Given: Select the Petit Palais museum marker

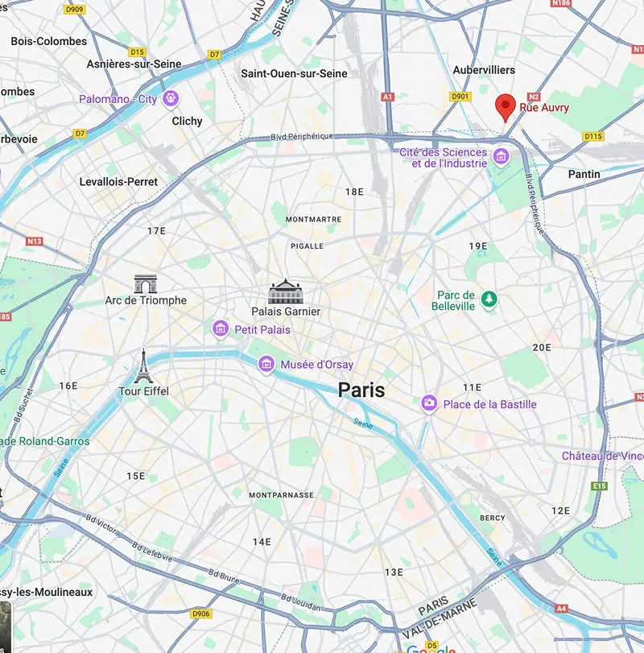Looking at the screenshot, I should click(221, 329).
